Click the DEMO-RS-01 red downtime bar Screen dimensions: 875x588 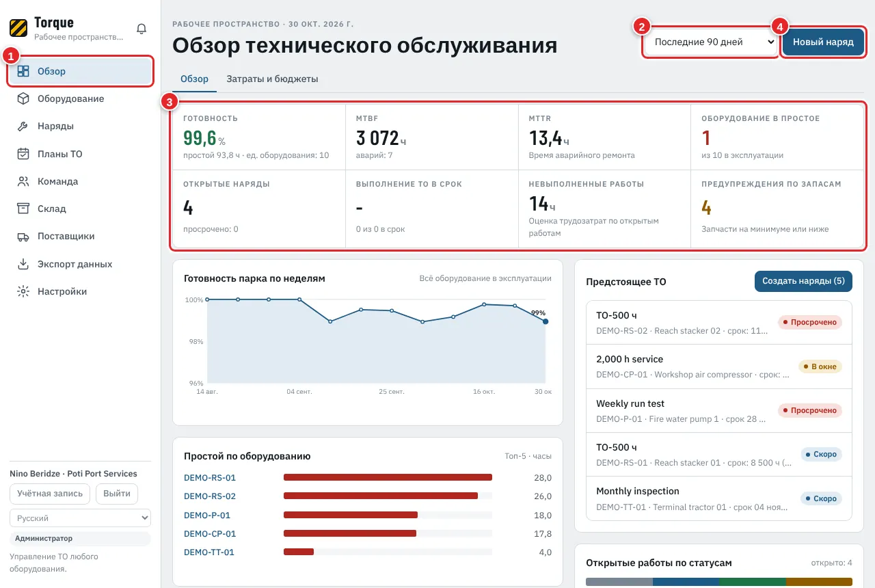(x=388, y=477)
